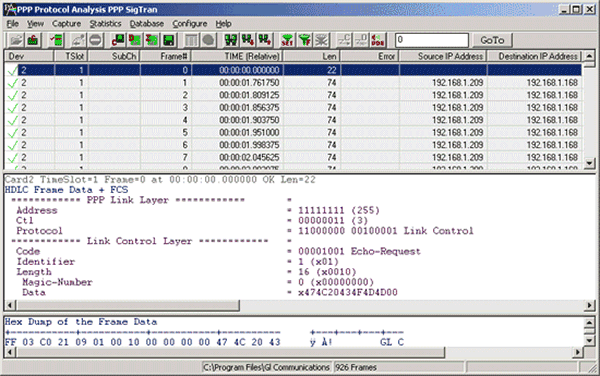Click the toolbar icon with red sigma symbol
Image resolution: width=600 pixels, height=376 pixels.
coord(152,40)
